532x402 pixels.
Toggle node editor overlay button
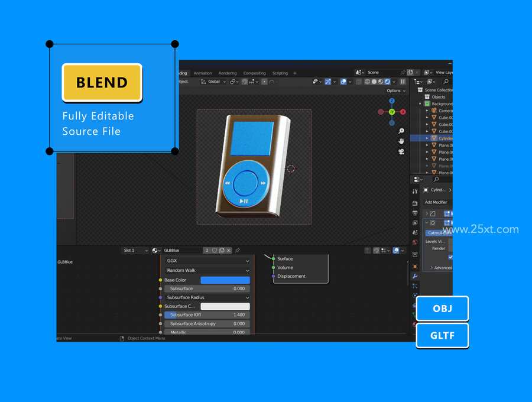(395, 250)
